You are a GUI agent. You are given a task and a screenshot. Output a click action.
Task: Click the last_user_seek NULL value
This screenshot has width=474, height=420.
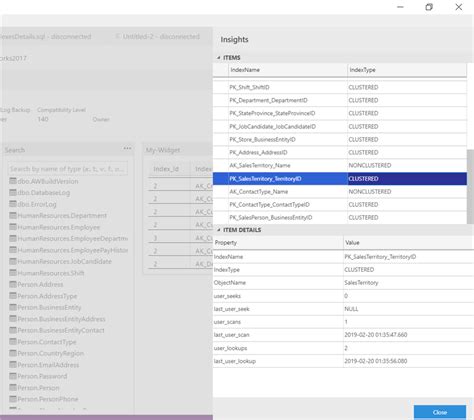351,309
